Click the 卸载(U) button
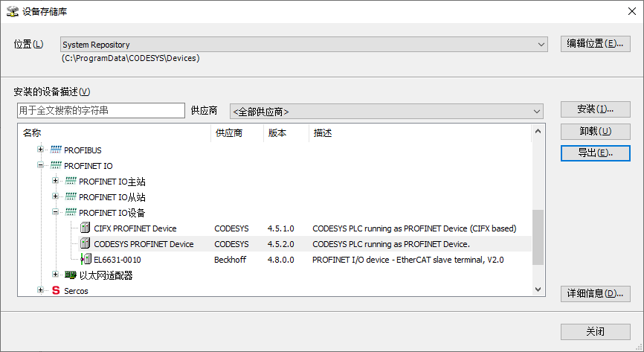 click(x=596, y=131)
